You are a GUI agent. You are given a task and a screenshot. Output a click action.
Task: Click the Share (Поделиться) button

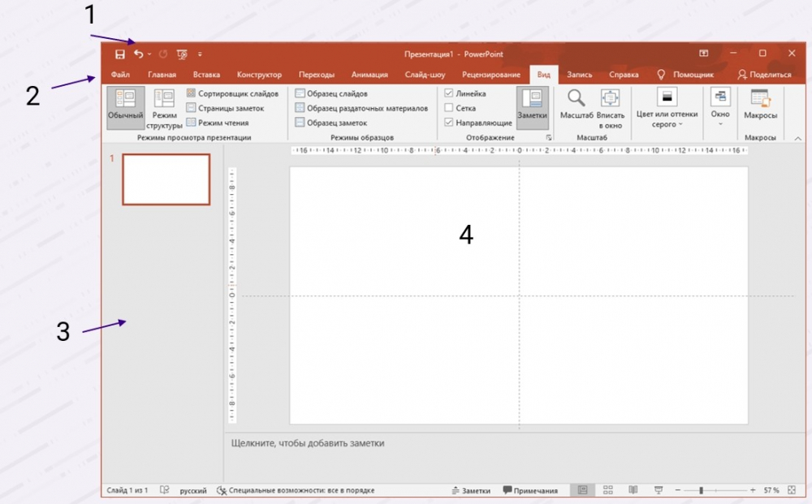pos(764,75)
